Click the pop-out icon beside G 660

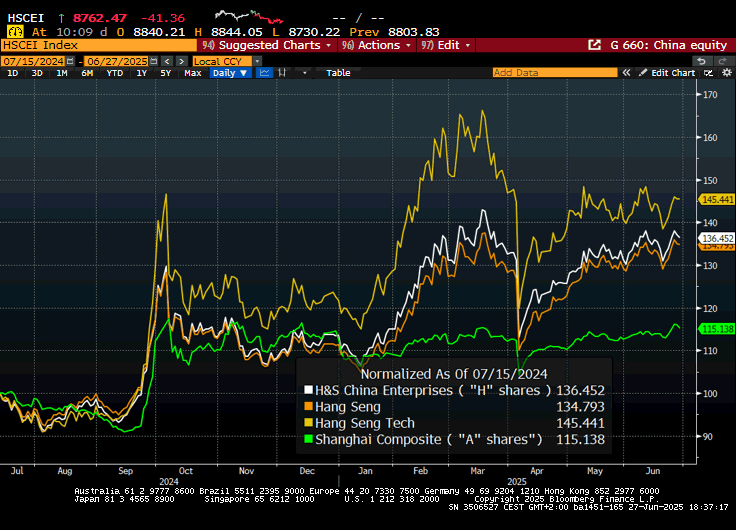point(594,45)
